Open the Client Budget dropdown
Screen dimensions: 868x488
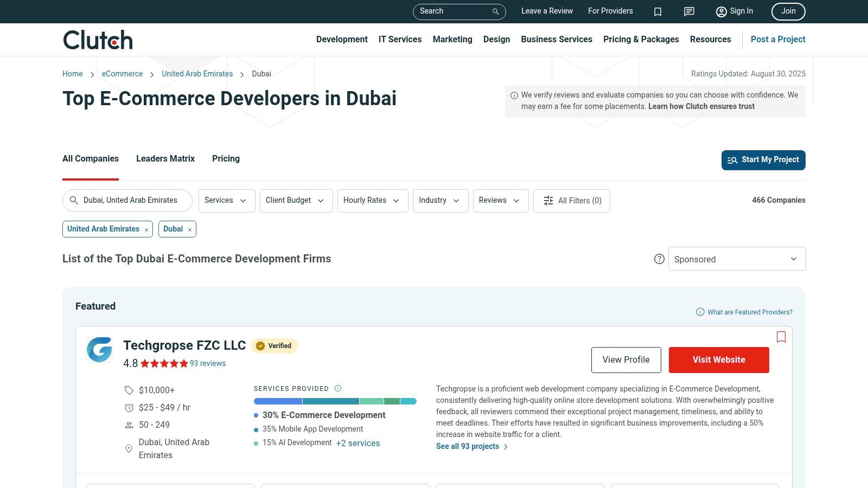click(x=296, y=201)
